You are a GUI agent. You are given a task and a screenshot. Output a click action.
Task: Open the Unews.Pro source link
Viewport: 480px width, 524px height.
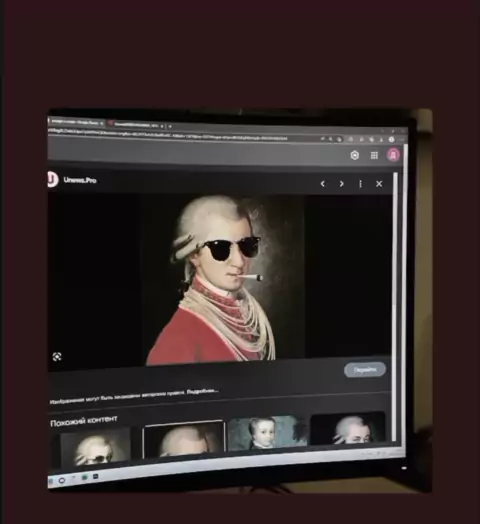point(80,180)
